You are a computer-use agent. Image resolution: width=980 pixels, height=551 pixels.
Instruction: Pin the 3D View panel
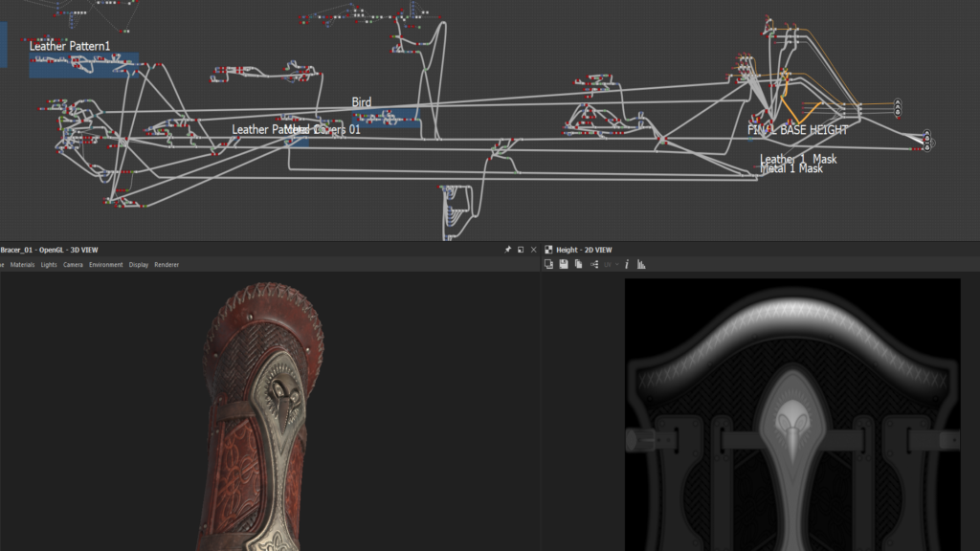508,250
